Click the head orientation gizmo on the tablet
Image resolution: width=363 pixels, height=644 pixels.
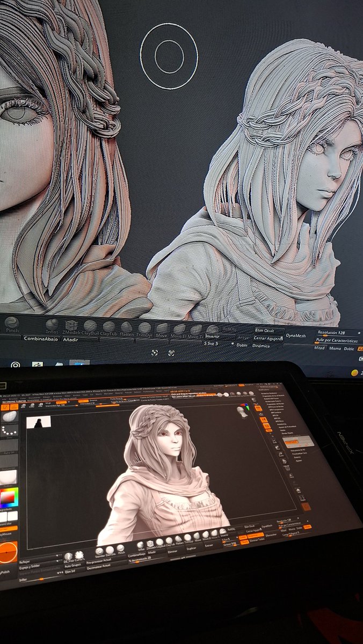243,412
